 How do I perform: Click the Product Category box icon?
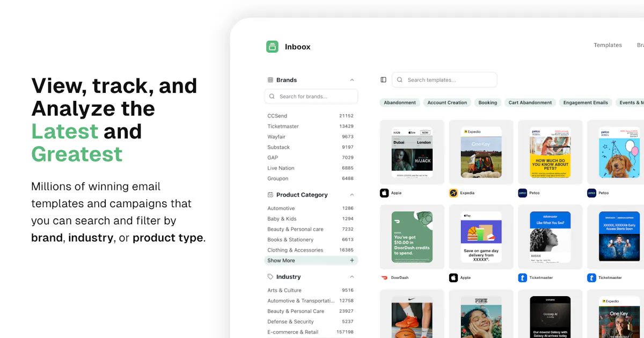click(x=270, y=195)
